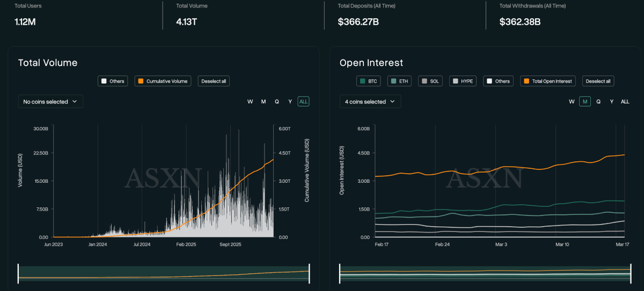
Task: Click Deselect all in Open Interest chart
Action: click(598, 81)
